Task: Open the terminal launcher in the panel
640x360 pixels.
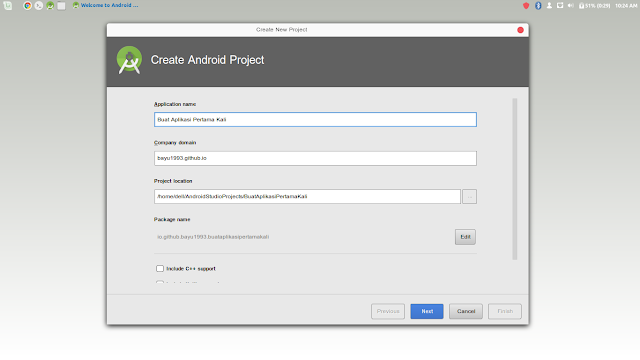Action: tap(39, 6)
